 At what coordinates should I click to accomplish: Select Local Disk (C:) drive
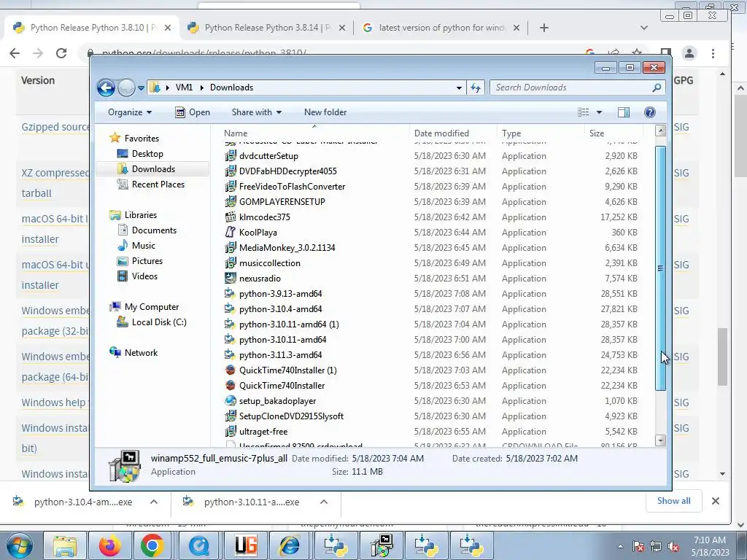coord(158,322)
